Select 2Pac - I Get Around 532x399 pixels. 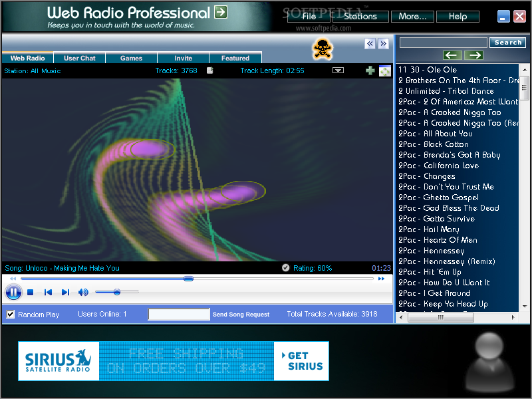pyautogui.click(x=434, y=293)
